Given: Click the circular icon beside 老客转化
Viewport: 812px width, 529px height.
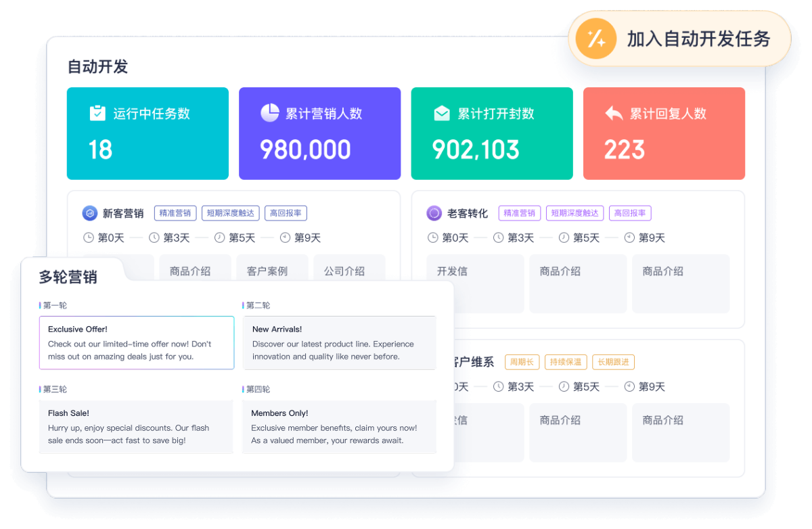Looking at the screenshot, I should (x=434, y=212).
